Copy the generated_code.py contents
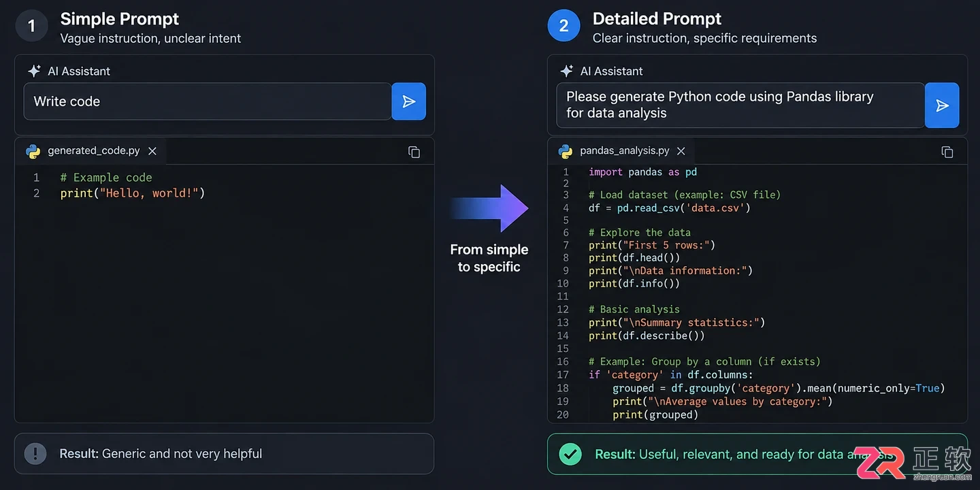 (x=414, y=152)
